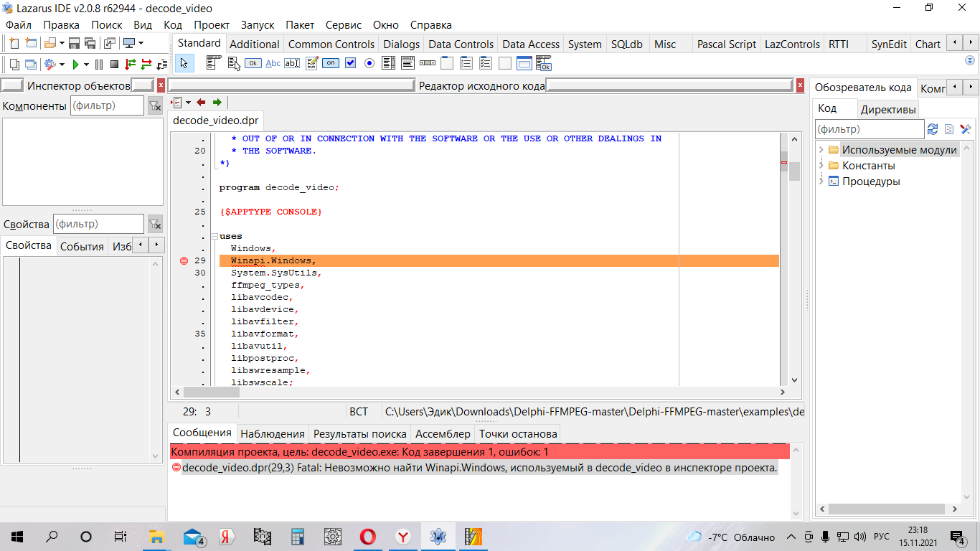This screenshot has width=980, height=551.
Task: Open Opera browser from taskbar
Action: (x=368, y=536)
